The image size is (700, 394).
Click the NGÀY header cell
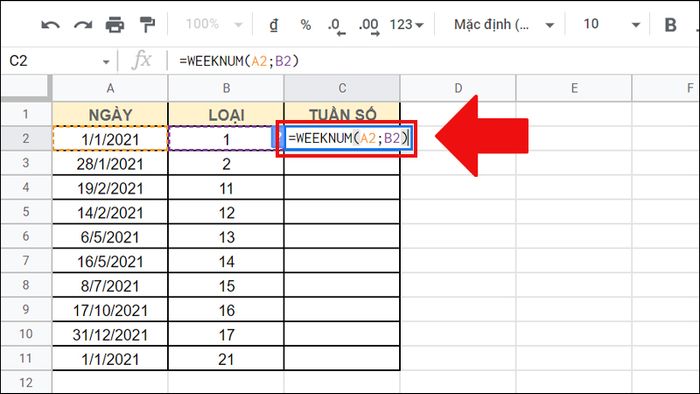110,115
